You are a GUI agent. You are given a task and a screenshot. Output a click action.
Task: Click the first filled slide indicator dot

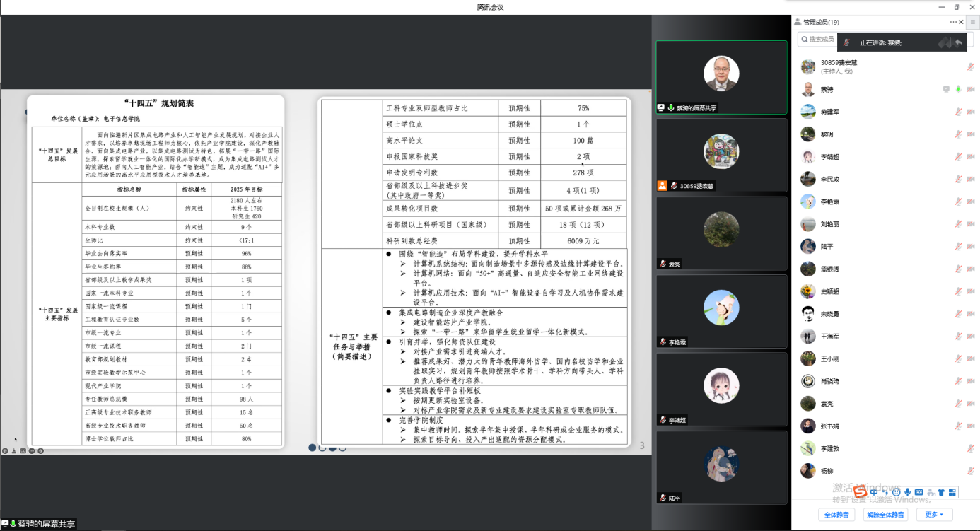(312, 448)
